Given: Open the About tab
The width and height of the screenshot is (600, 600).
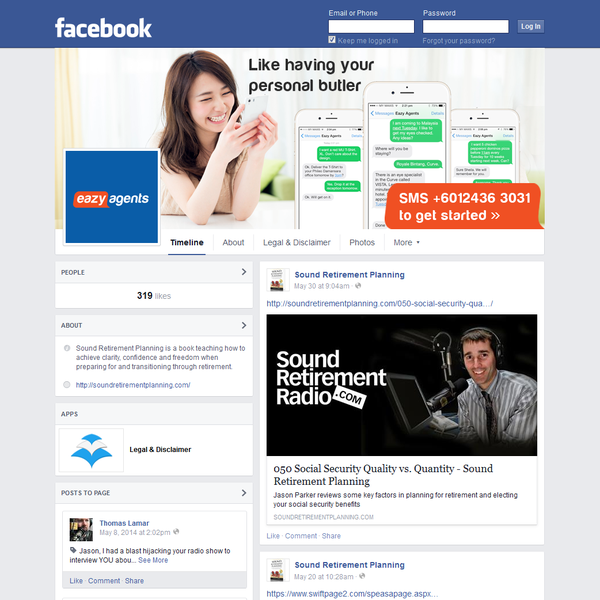Looking at the screenshot, I should (x=233, y=243).
